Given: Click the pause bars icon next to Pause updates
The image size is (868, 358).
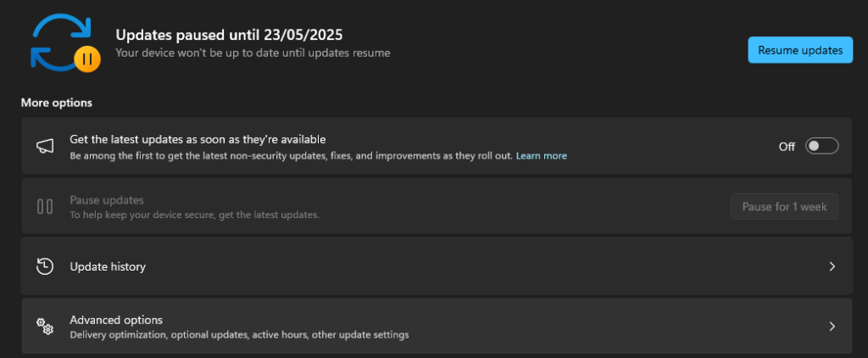Looking at the screenshot, I should (x=45, y=206).
